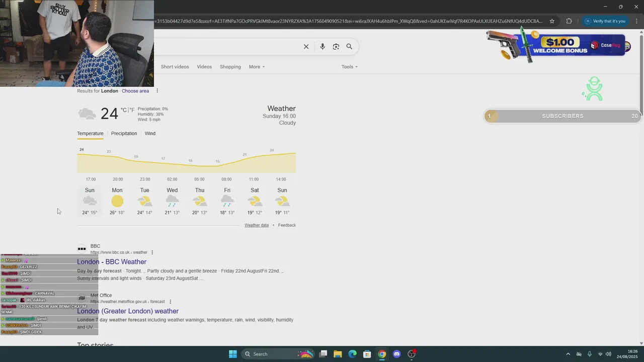The height and width of the screenshot is (362, 644).
Task: Click the BBC site favicon
Action: pyautogui.click(x=82, y=248)
